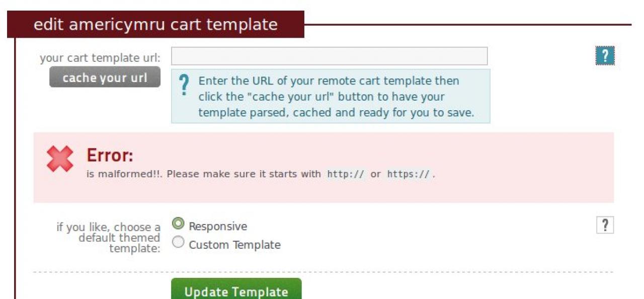This screenshot has width=644, height=299.
Task: Click the green Update Template button
Action: (236, 291)
